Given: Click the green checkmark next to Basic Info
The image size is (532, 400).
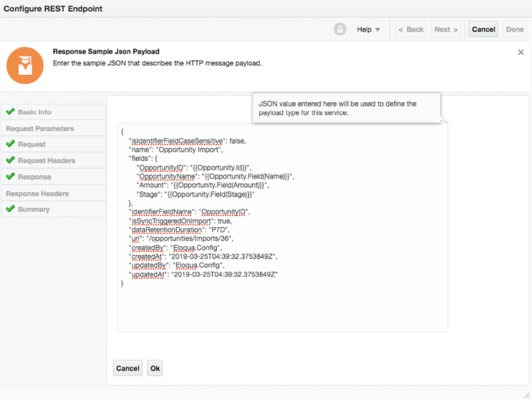Looking at the screenshot, I should [x=10, y=112].
